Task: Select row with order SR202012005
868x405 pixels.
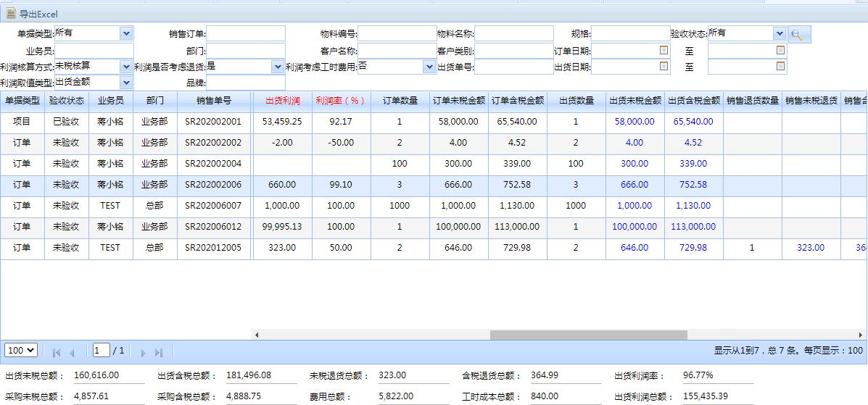Action: point(434,248)
